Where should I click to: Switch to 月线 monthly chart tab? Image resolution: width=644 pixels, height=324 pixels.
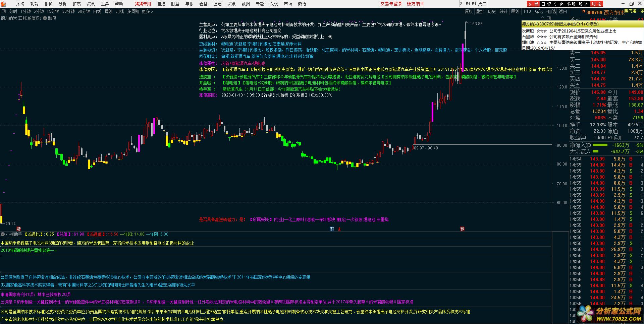pyautogui.click(x=120, y=11)
